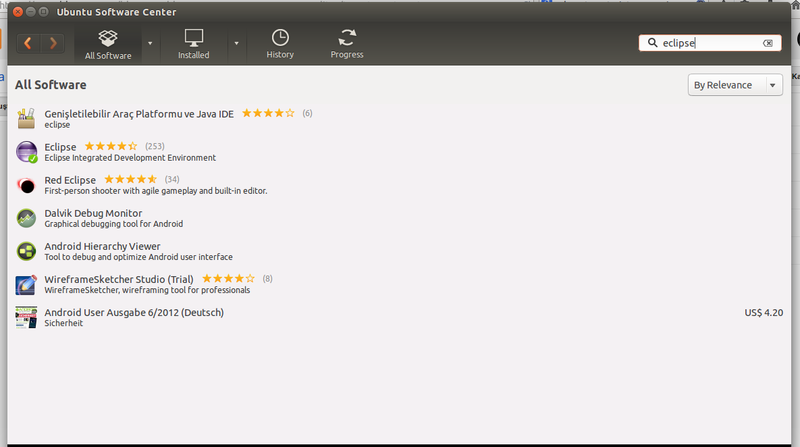Click the Android Hierarchy Viewer icon
Screen dimensions: 800x447
(26, 251)
